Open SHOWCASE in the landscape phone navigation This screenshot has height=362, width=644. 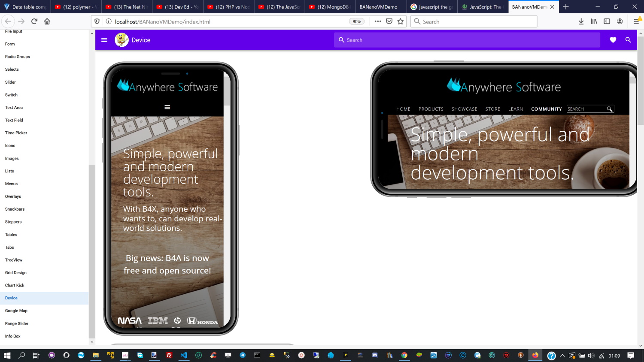(465, 109)
